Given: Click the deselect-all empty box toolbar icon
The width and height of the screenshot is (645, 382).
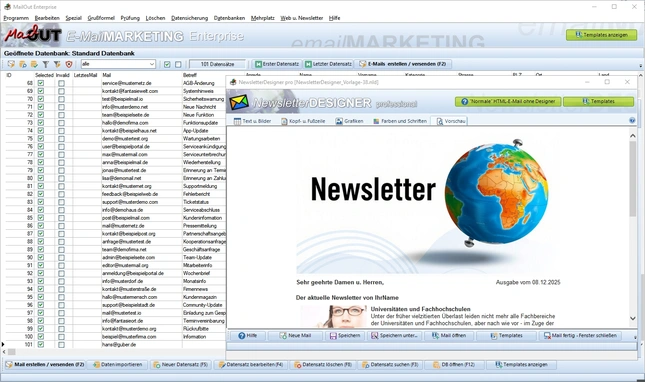Looking at the screenshot, I should (178, 64).
